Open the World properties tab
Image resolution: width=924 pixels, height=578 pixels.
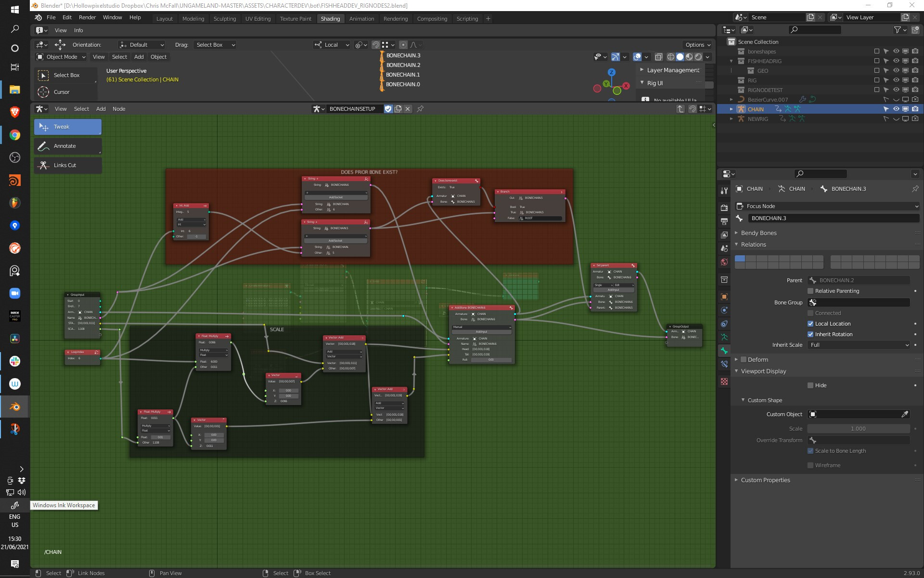click(724, 262)
